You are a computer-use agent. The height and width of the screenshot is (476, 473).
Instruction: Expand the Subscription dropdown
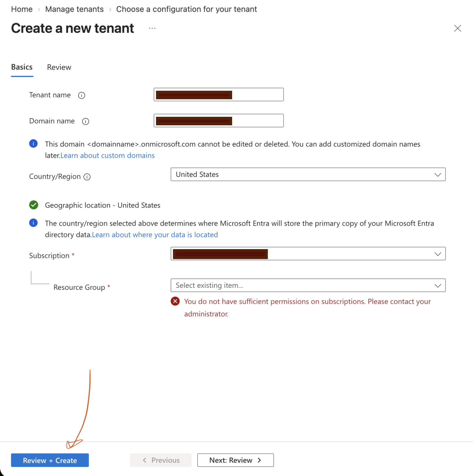308,254
